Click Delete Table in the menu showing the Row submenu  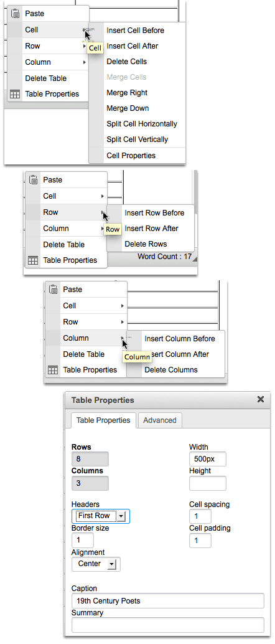63,245
